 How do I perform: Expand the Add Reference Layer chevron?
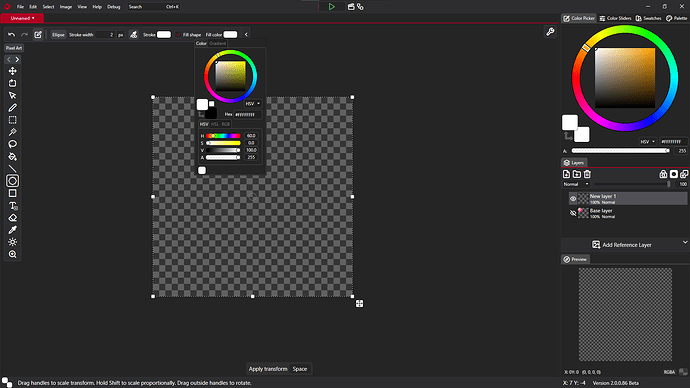click(x=685, y=242)
